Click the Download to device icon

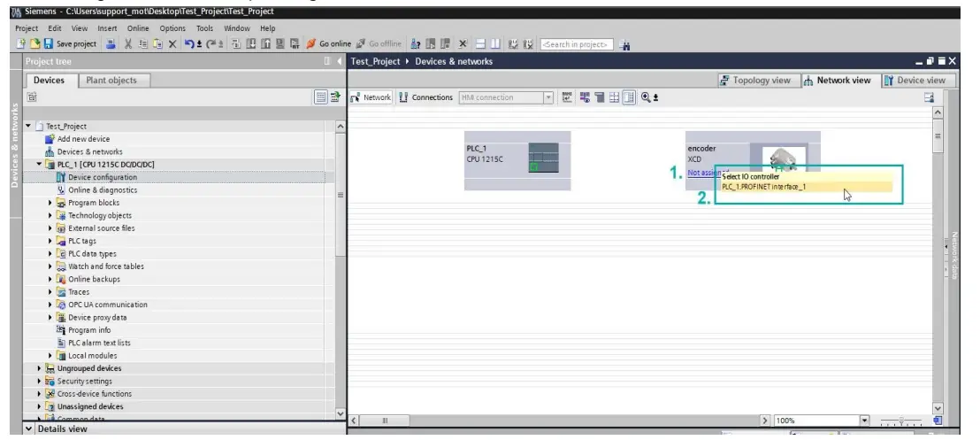click(x=250, y=43)
